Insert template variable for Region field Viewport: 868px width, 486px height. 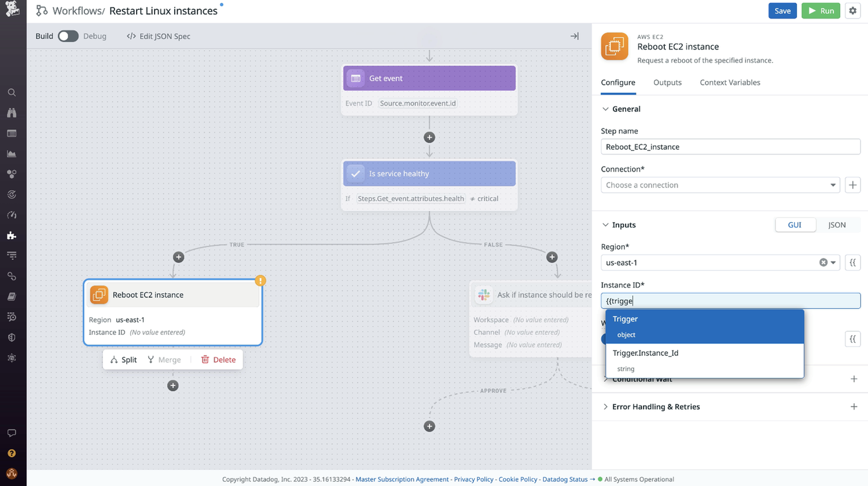852,263
